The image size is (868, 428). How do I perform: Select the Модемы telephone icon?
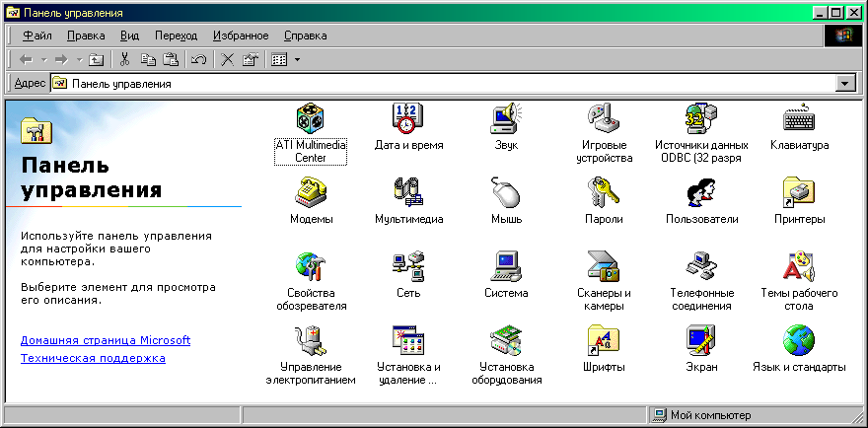(311, 192)
